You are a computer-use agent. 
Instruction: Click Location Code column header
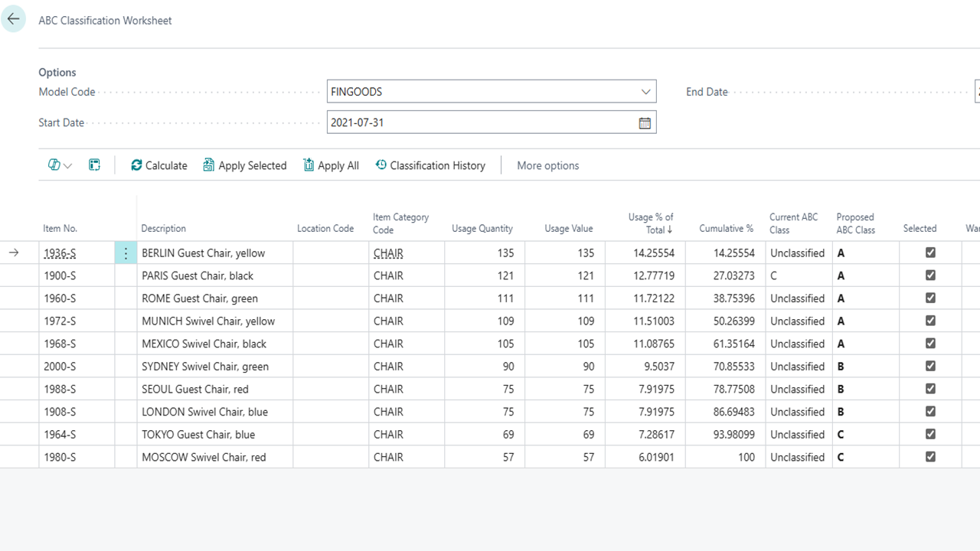325,229
